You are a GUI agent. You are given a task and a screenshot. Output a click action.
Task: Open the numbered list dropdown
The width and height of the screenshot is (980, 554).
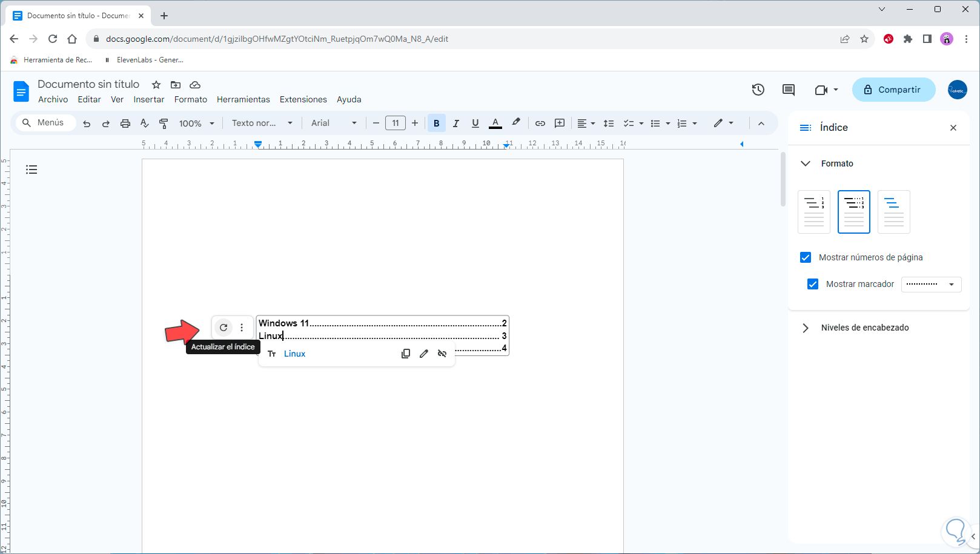(687, 124)
